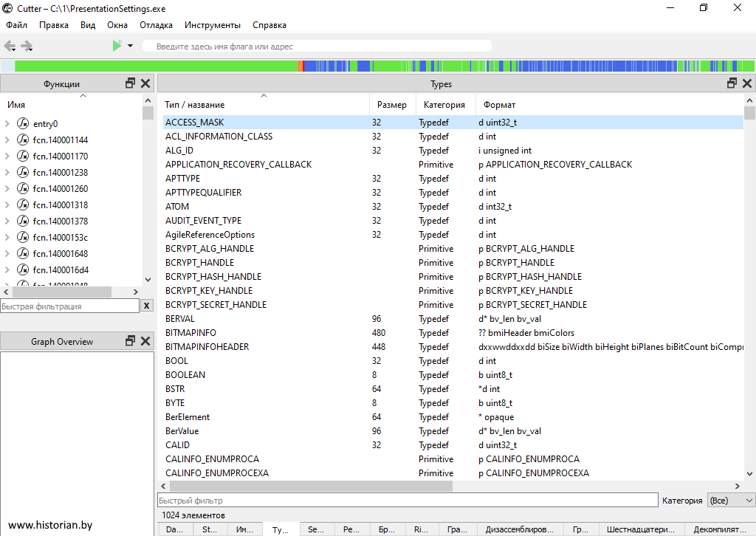Click the flag or address input field

click(317, 47)
